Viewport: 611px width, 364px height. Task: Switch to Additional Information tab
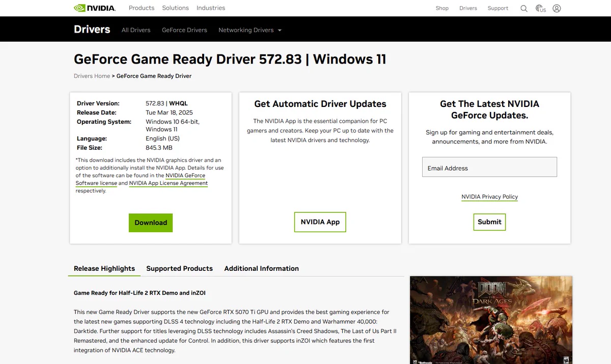261,268
